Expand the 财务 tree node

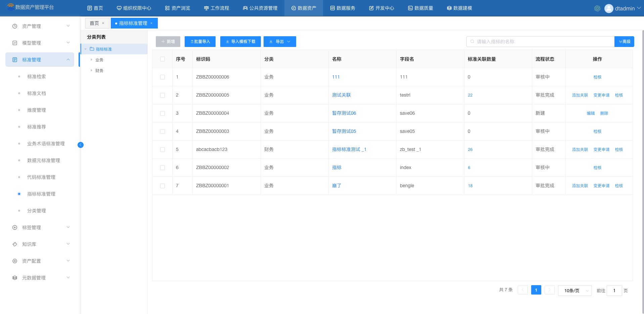pos(91,70)
